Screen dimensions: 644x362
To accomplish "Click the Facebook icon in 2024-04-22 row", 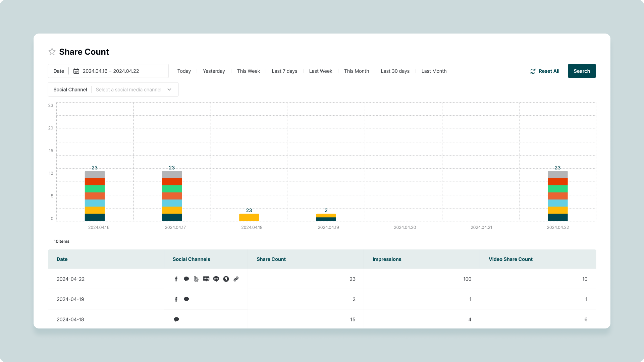I will [x=176, y=279].
